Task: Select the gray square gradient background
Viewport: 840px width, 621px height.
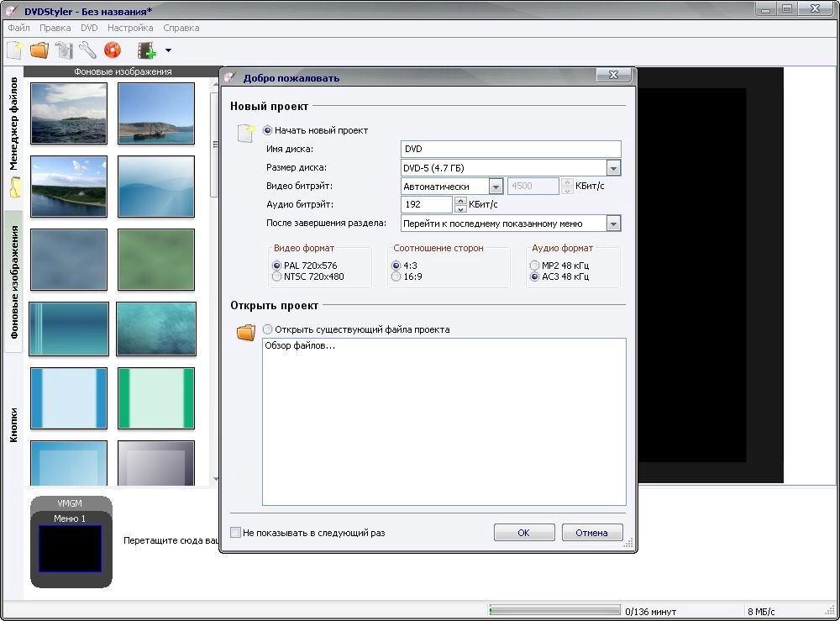Action: [156, 464]
